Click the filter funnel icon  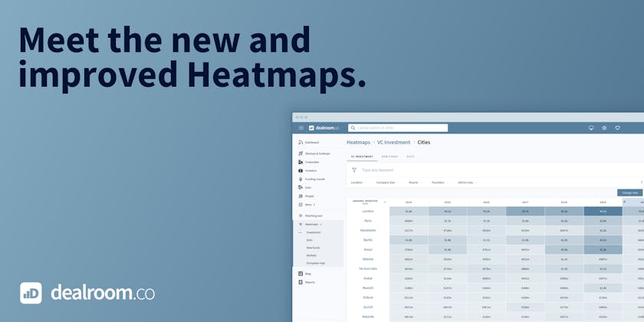point(353,170)
